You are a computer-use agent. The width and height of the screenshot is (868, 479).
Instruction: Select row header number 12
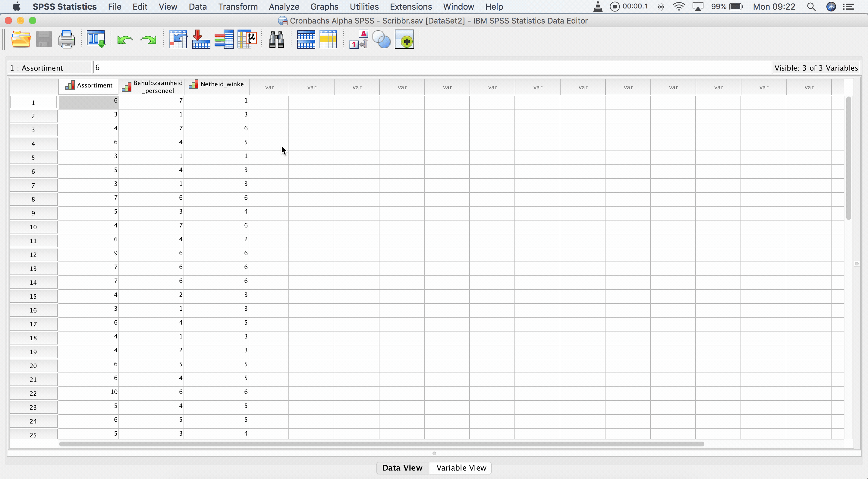click(x=33, y=255)
